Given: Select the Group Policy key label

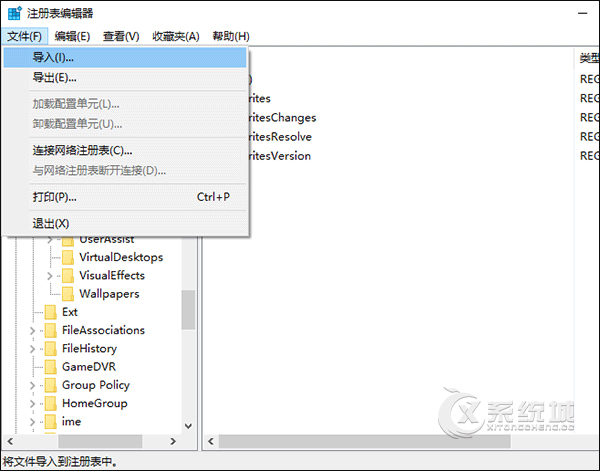Looking at the screenshot, I should (x=96, y=385).
